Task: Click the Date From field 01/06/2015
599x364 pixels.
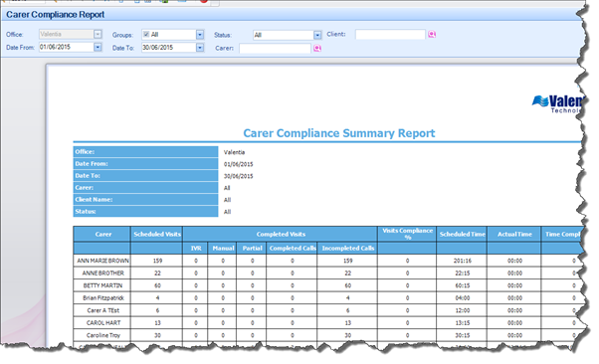Action: [x=67, y=47]
